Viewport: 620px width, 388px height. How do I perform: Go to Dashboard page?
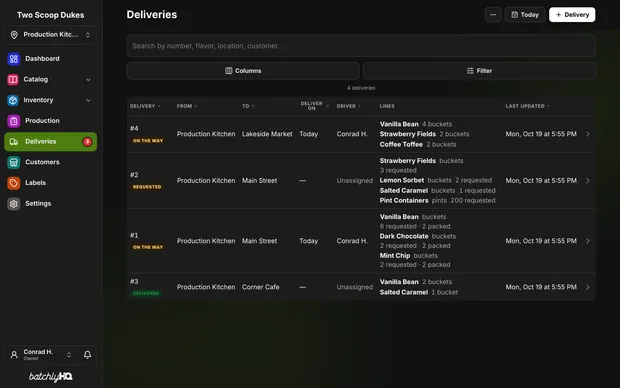[x=51, y=59]
